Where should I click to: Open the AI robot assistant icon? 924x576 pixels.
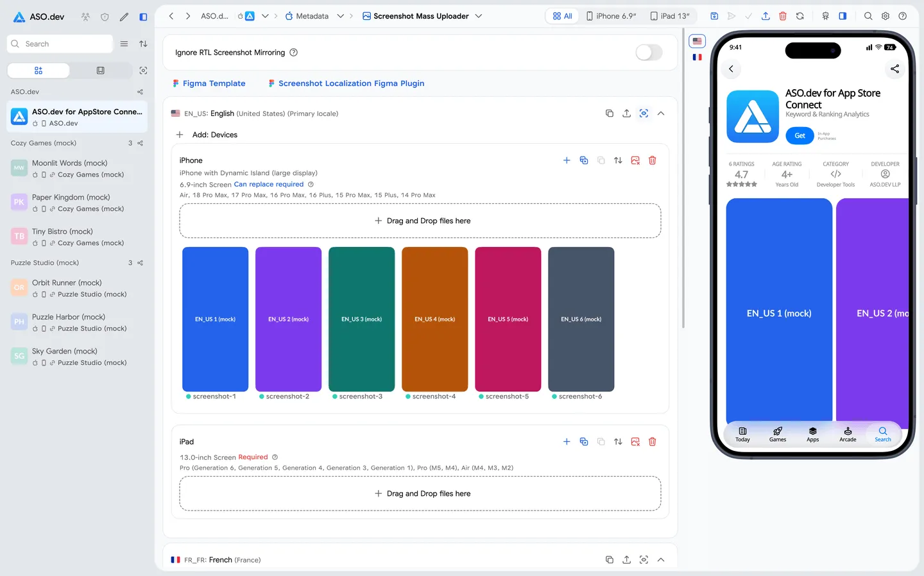pyautogui.click(x=826, y=16)
